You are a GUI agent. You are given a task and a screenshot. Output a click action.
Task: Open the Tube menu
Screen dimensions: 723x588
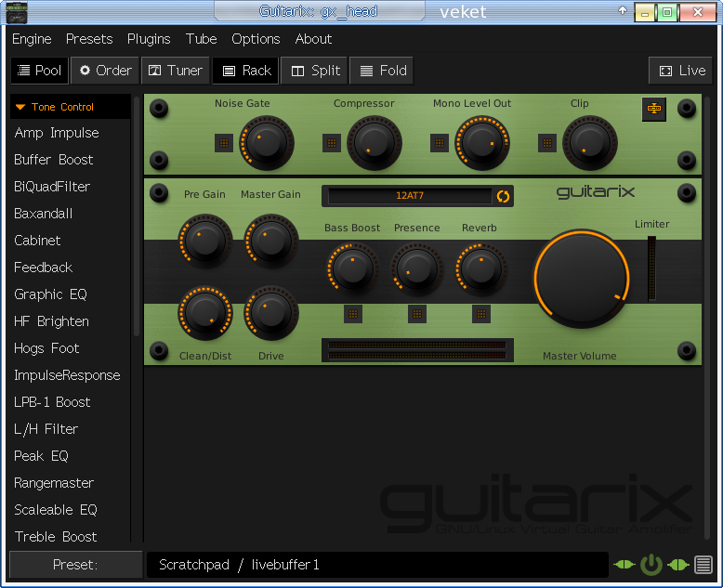coord(201,39)
